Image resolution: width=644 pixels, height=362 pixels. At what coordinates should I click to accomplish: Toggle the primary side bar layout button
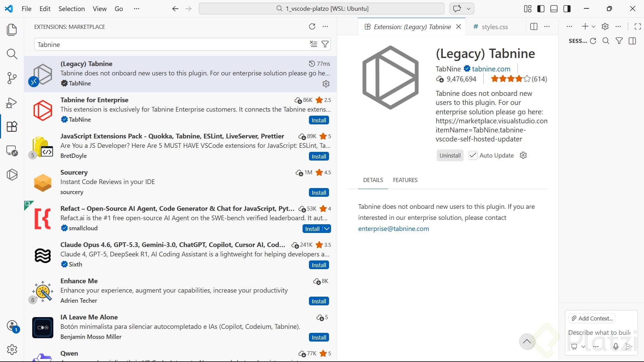click(541, 9)
